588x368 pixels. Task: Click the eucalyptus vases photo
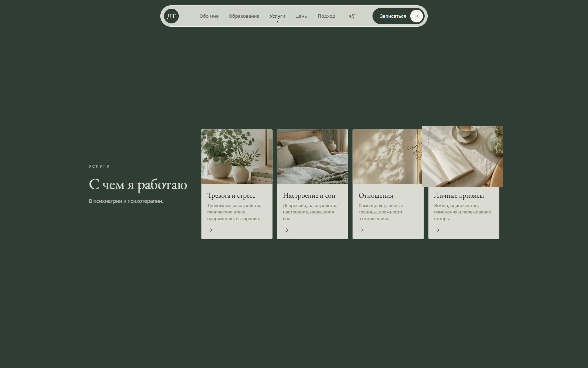(237, 157)
